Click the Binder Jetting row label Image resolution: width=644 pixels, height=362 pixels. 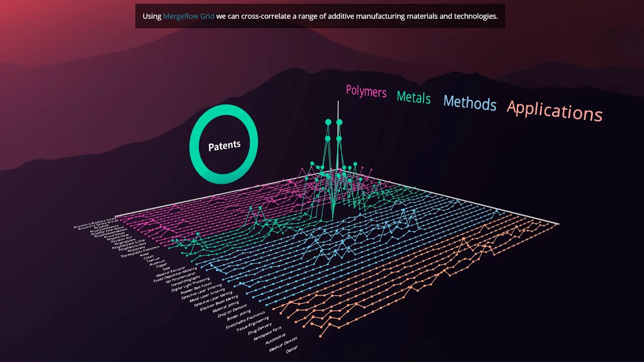point(239,315)
